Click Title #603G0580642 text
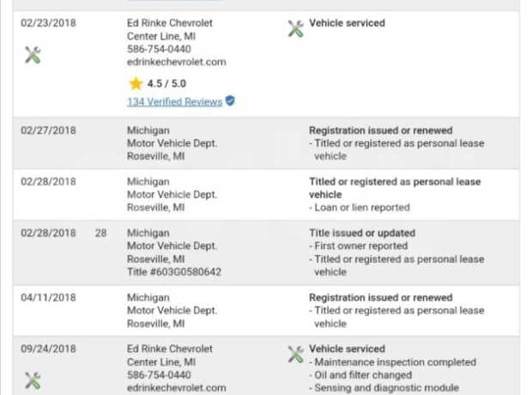 tap(174, 272)
